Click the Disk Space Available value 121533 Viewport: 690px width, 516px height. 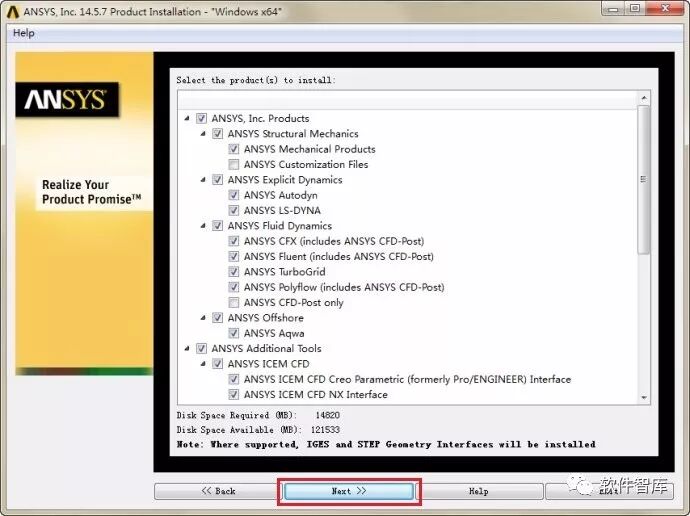tap(326, 430)
